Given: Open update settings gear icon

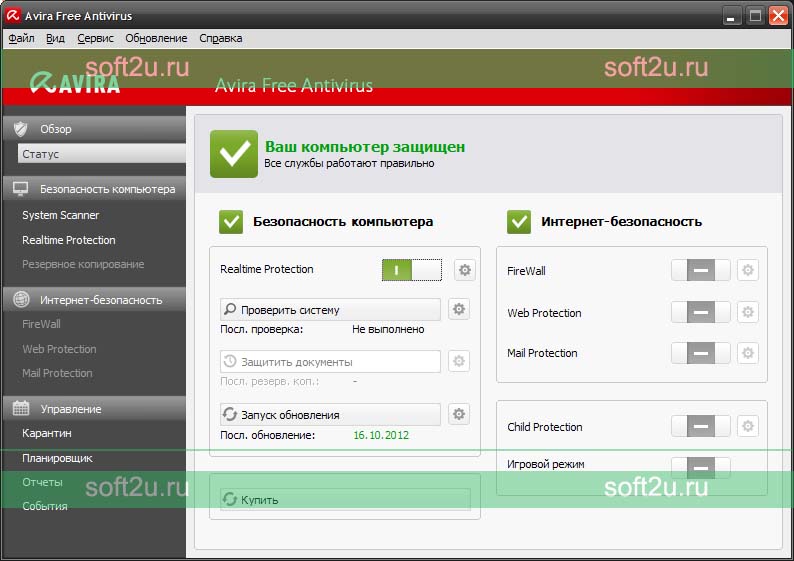Looking at the screenshot, I should click(459, 414).
